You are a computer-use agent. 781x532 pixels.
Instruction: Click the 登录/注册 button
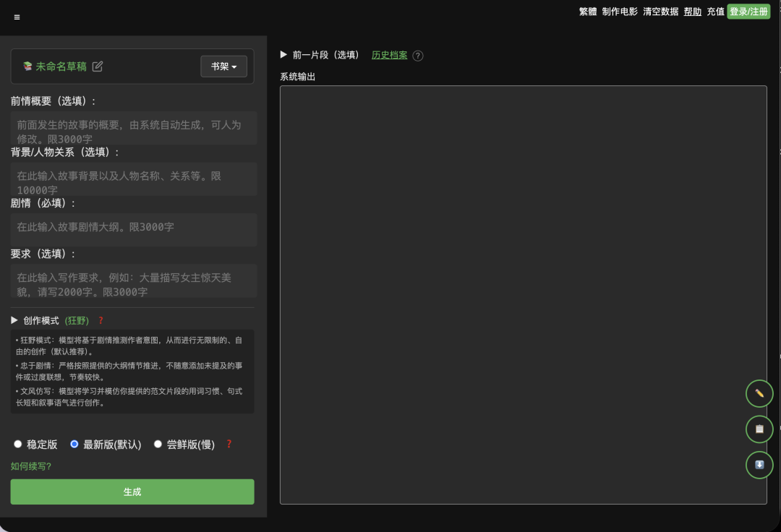(748, 12)
